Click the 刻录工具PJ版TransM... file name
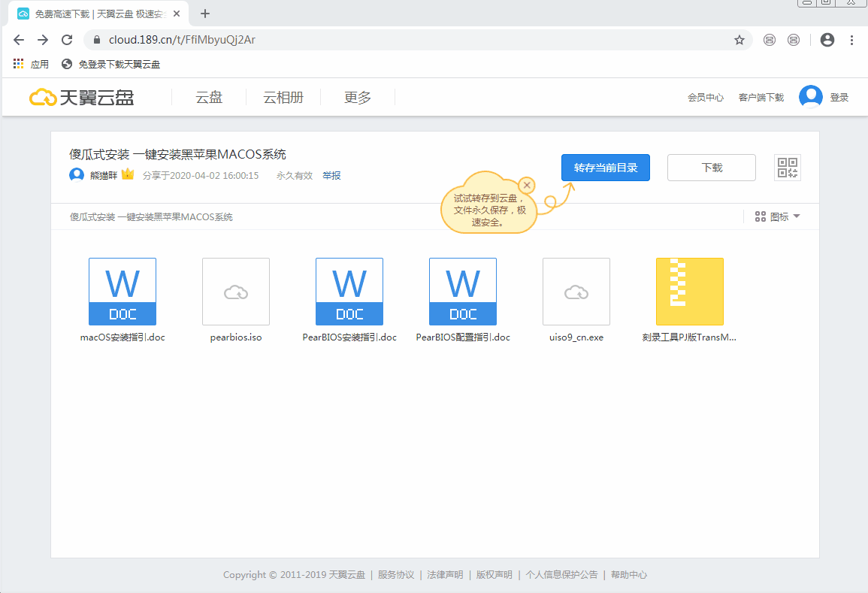Viewport: 868px width, 593px height. coord(689,337)
